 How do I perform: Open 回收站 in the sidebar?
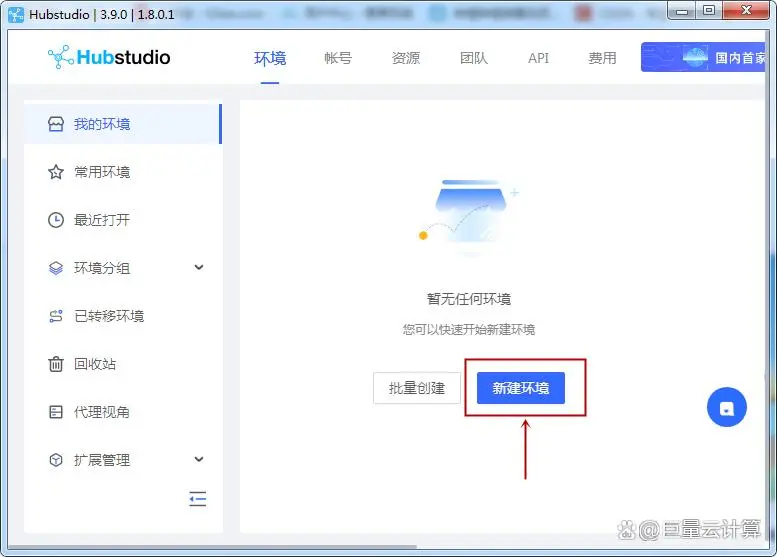point(122,364)
